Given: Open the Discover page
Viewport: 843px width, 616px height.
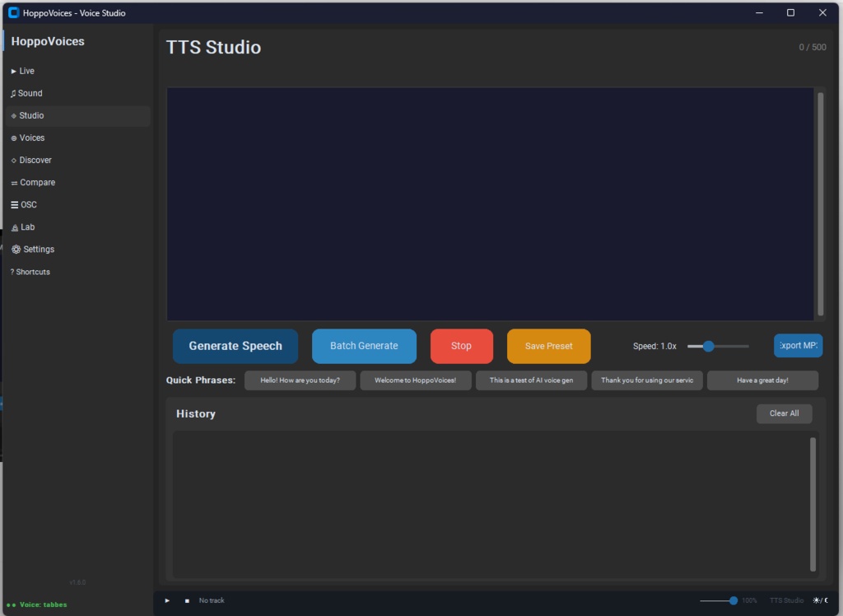Looking at the screenshot, I should tap(78, 161).
